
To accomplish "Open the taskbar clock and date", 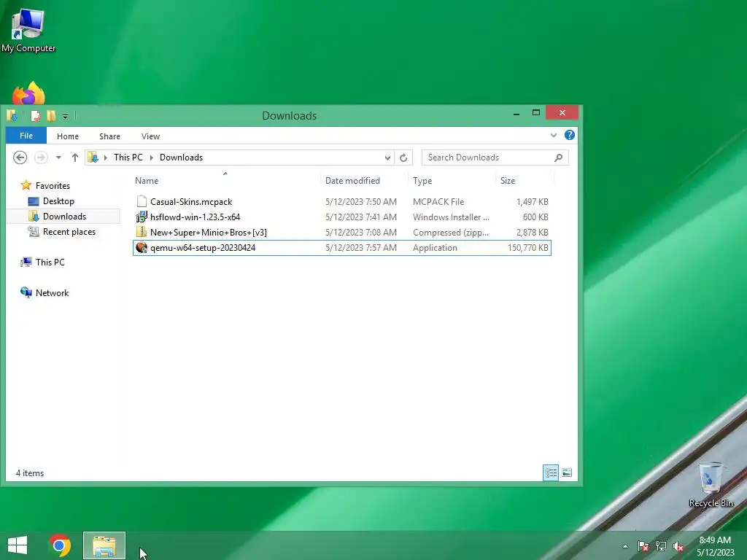I will point(715,546).
